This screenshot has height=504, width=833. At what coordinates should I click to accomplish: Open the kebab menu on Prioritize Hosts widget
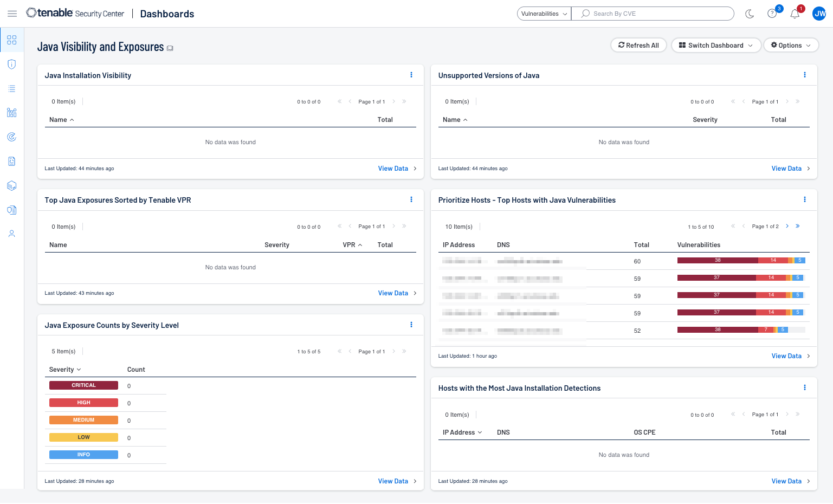[x=805, y=199]
